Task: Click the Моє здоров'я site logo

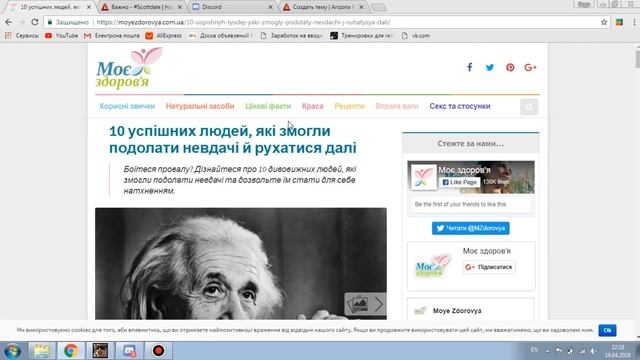Action: point(129,68)
